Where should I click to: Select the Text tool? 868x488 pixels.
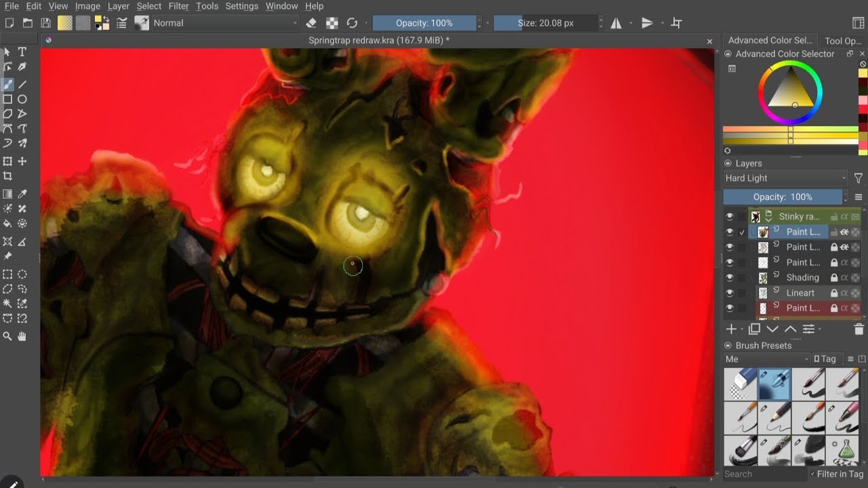(x=22, y=52)
